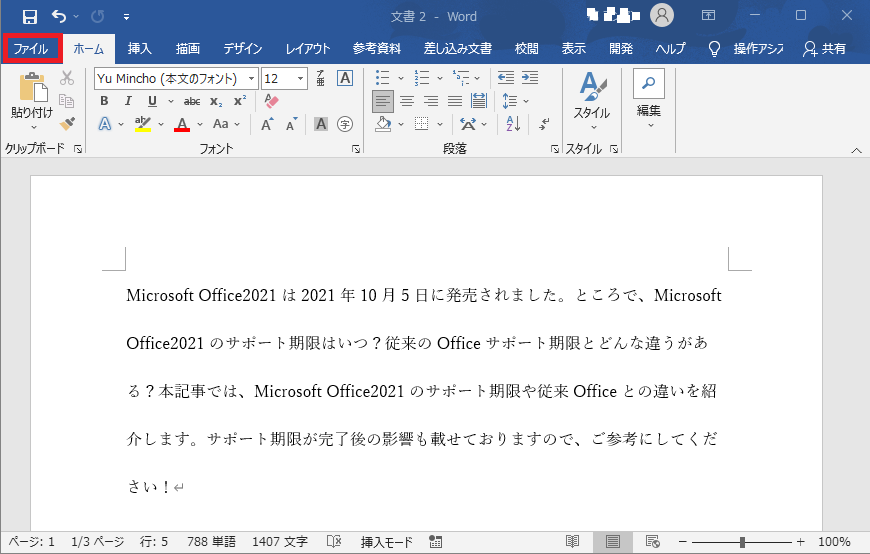Open the File tab
The height and width of the screenshot is (554, 870).
click(x=31, y=49)
